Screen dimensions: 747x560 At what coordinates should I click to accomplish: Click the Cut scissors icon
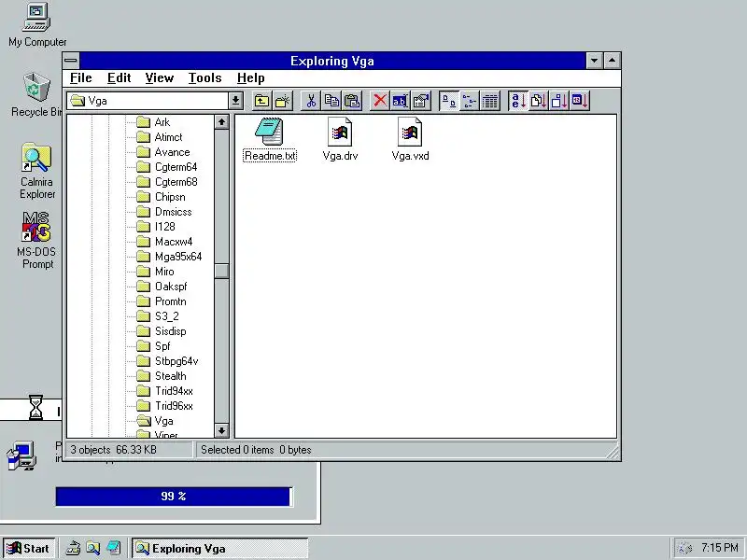click(x=311, y=101)
